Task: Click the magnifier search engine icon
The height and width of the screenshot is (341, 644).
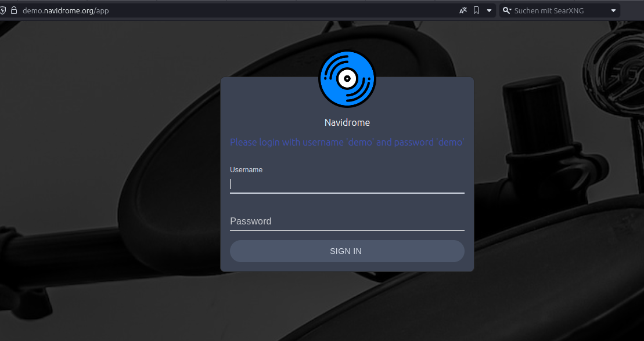Action: [x=507, y=10]
